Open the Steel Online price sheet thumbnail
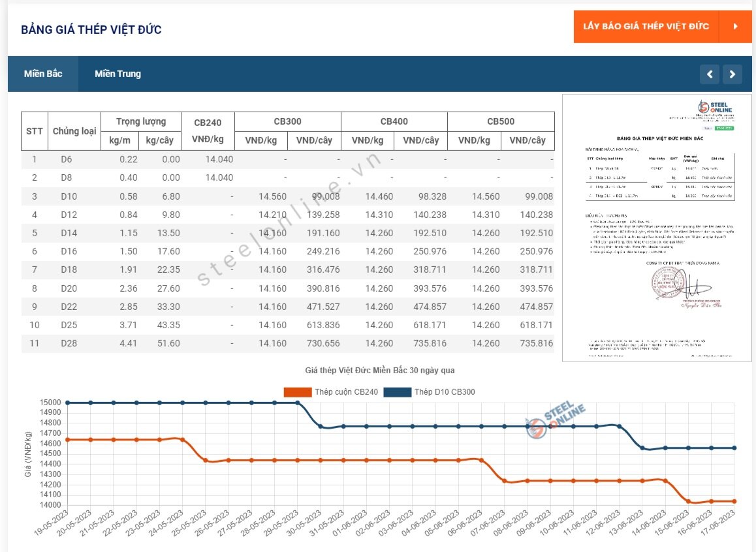The width and height of the screenshot is (756, 552). click(657, 228)
